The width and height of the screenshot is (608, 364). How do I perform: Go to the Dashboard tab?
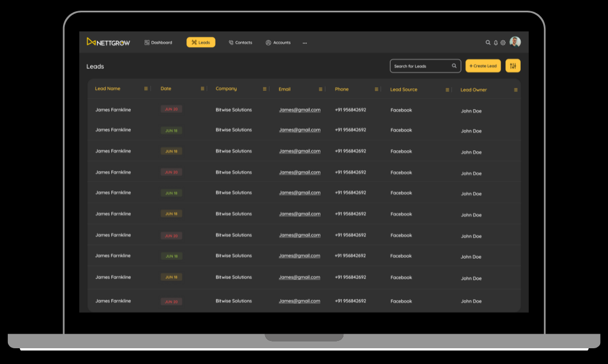[x=158, y=43]
